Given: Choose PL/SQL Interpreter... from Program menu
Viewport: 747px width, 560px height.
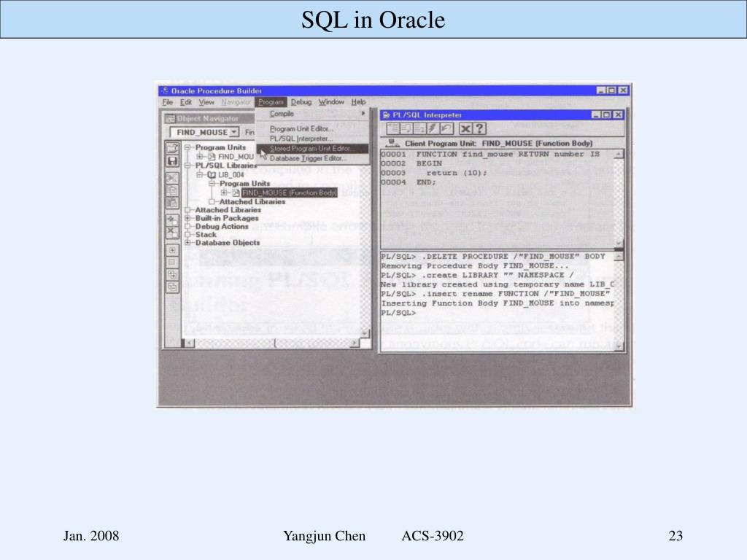Looking at the screenshot, I should click(x=312, y=139).
